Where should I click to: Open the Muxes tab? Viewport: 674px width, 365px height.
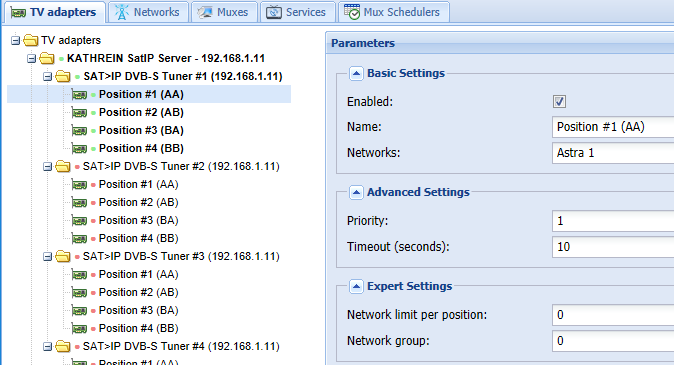click(224, 12)
